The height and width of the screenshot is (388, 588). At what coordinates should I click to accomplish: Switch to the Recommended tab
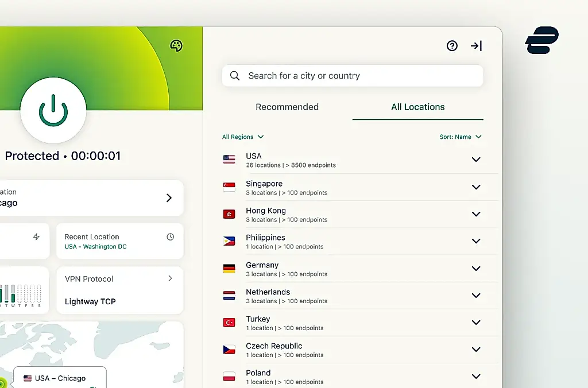[x=287, y=107]
